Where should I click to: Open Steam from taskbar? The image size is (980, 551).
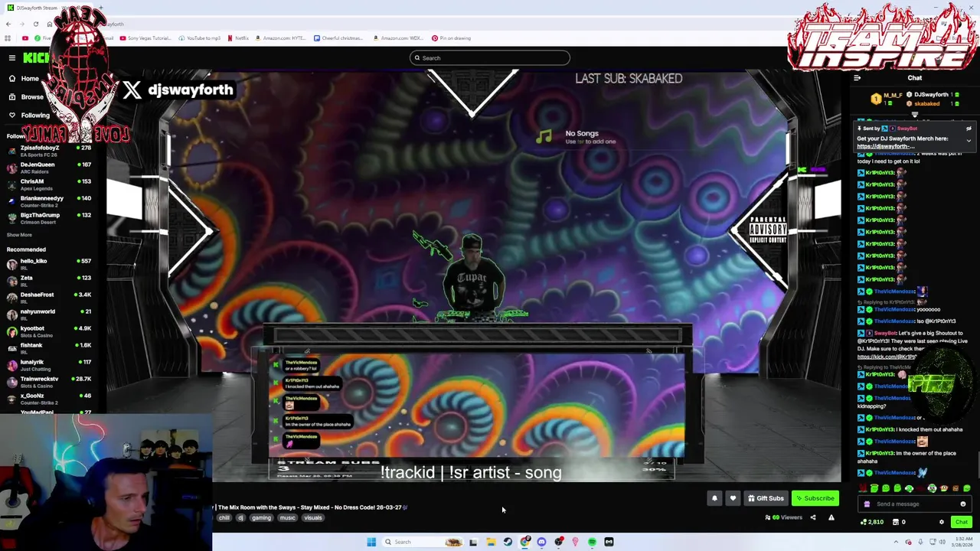click(508, 542)
